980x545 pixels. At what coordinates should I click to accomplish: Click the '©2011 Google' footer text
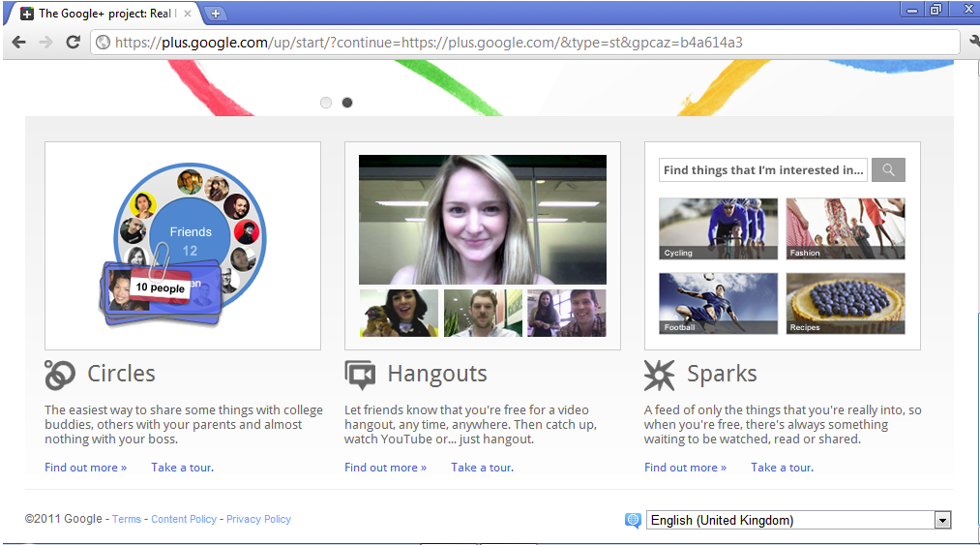[63, 519]
